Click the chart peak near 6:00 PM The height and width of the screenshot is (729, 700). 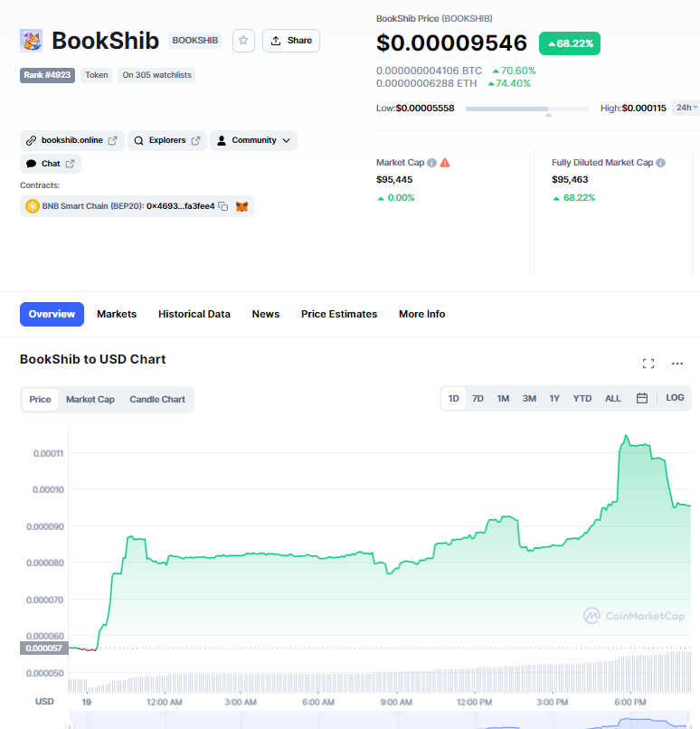click(626, 436)
